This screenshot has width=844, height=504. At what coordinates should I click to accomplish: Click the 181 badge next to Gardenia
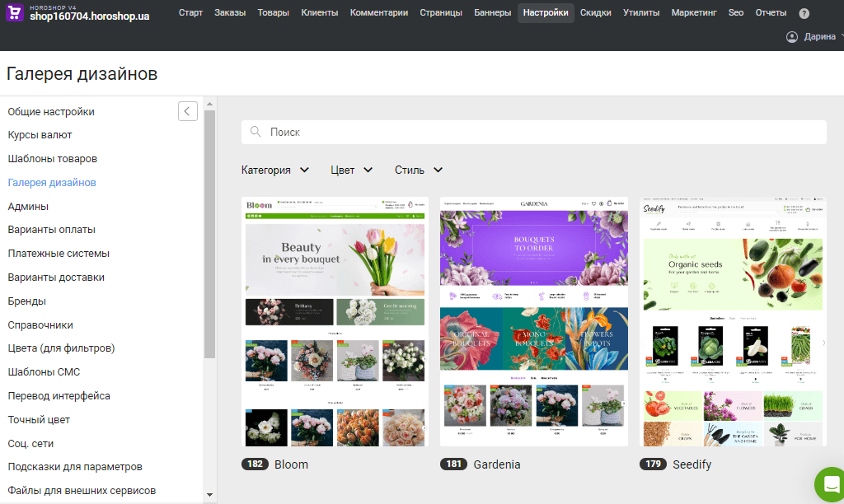tap(454, 464)
